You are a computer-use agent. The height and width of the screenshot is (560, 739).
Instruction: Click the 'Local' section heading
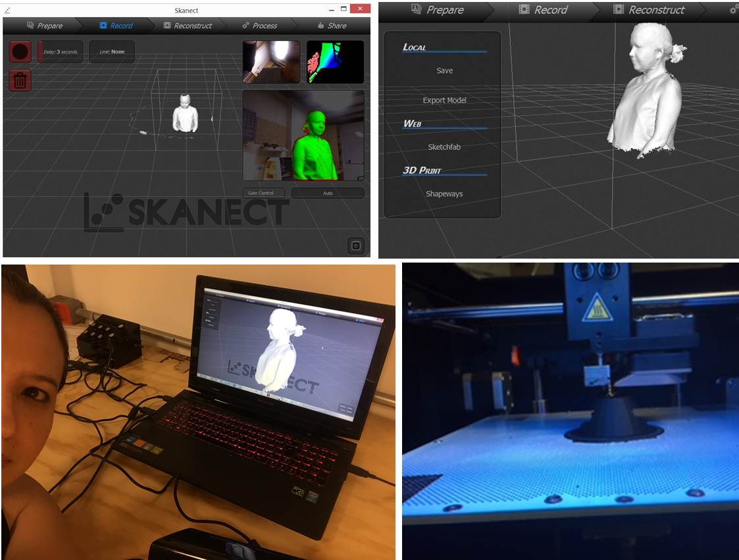pos(415,47)
